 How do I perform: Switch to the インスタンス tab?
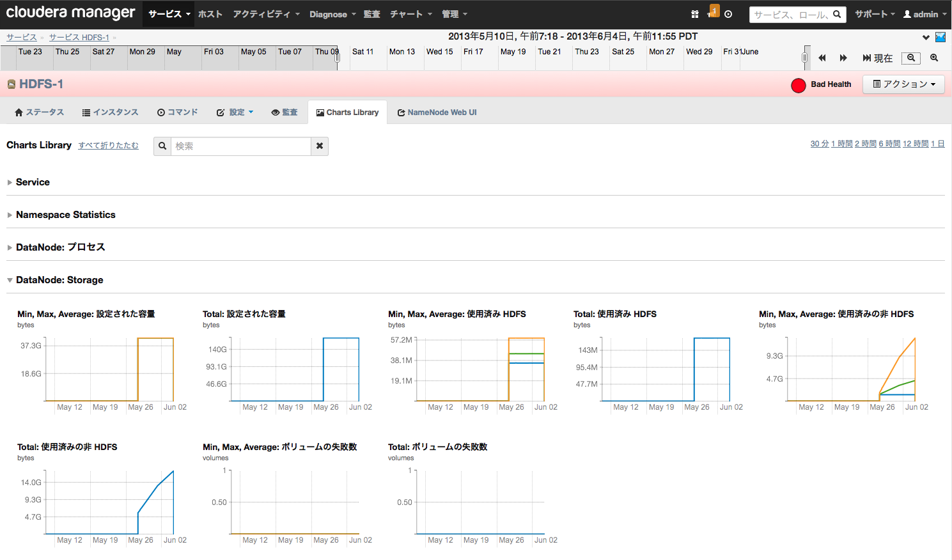coord(110,113)
